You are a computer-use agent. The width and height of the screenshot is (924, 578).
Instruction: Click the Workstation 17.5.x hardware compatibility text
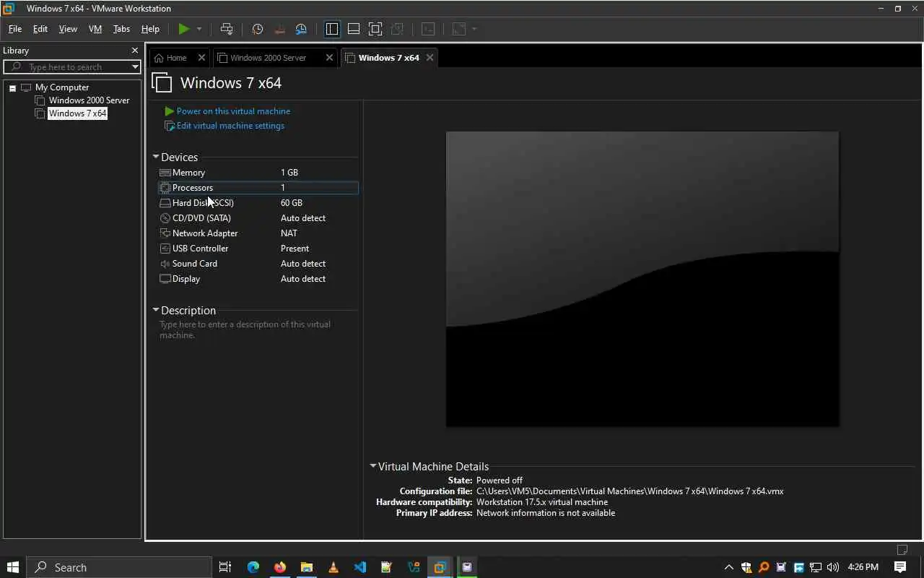coord(542,502)
